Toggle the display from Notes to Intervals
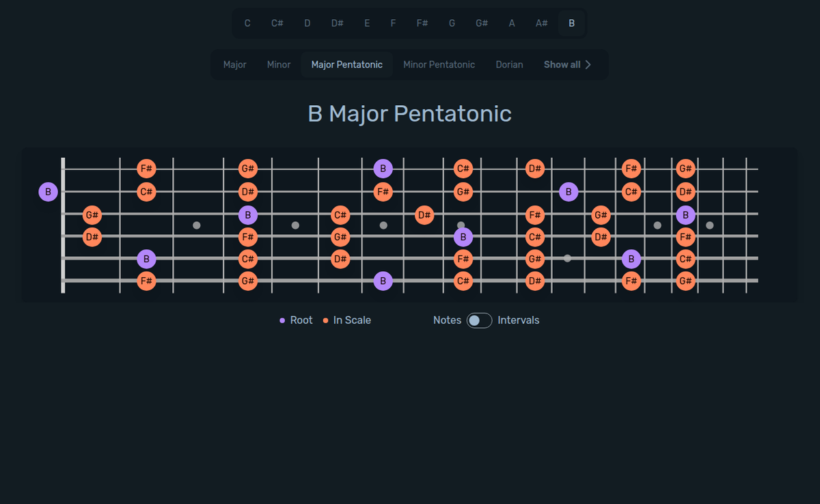This screenshot has width=820, height=504. tap(479, 320)
